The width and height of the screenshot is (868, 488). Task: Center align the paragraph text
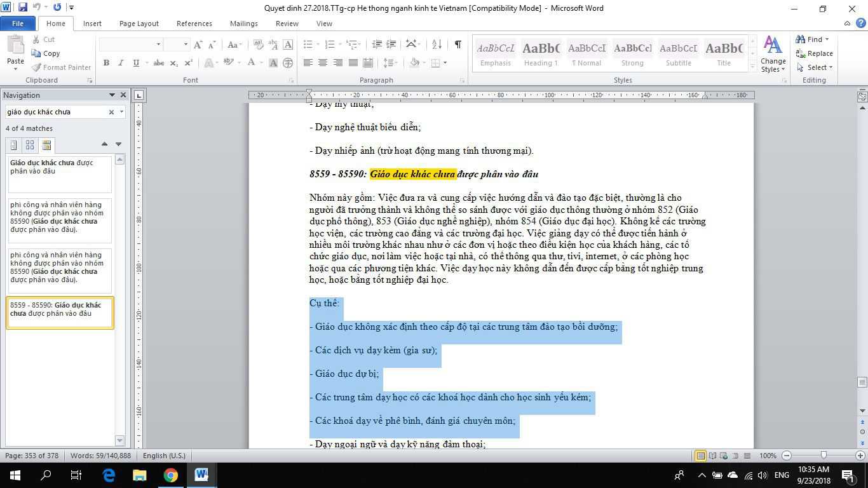coord(323,63)
